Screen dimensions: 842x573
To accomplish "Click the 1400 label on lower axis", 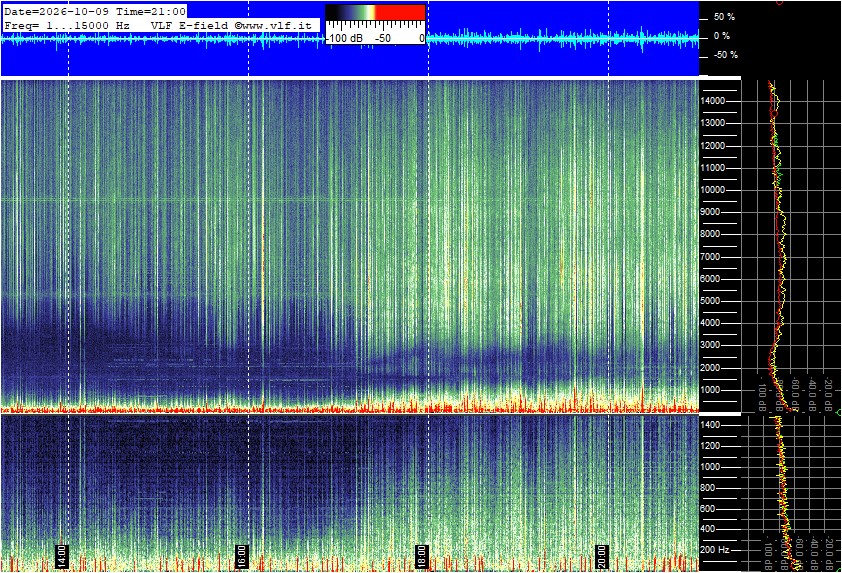I will pyautogui.click(x=710, y=425).
